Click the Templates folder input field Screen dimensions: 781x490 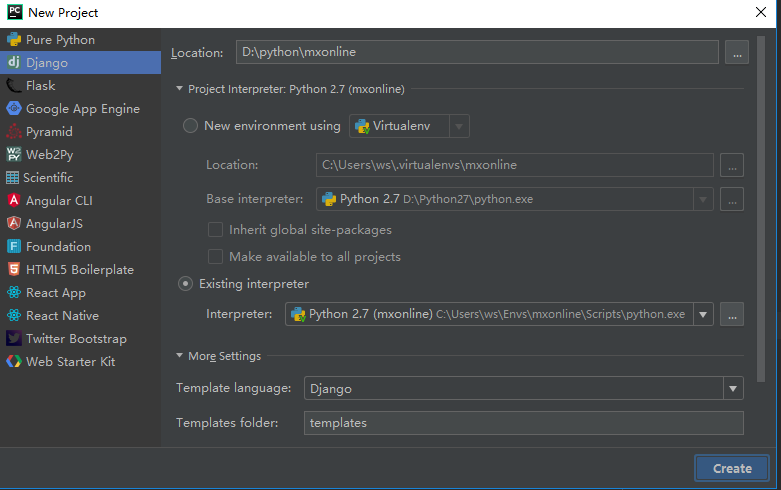[523, 423]
